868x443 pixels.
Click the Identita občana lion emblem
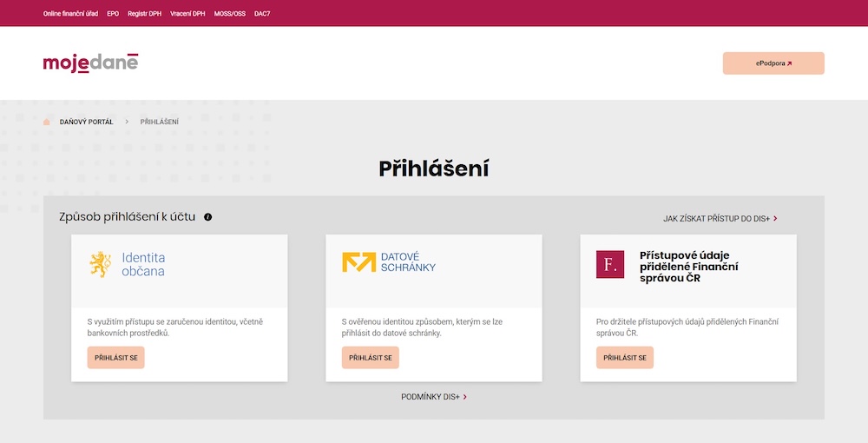tap(101, 264)
